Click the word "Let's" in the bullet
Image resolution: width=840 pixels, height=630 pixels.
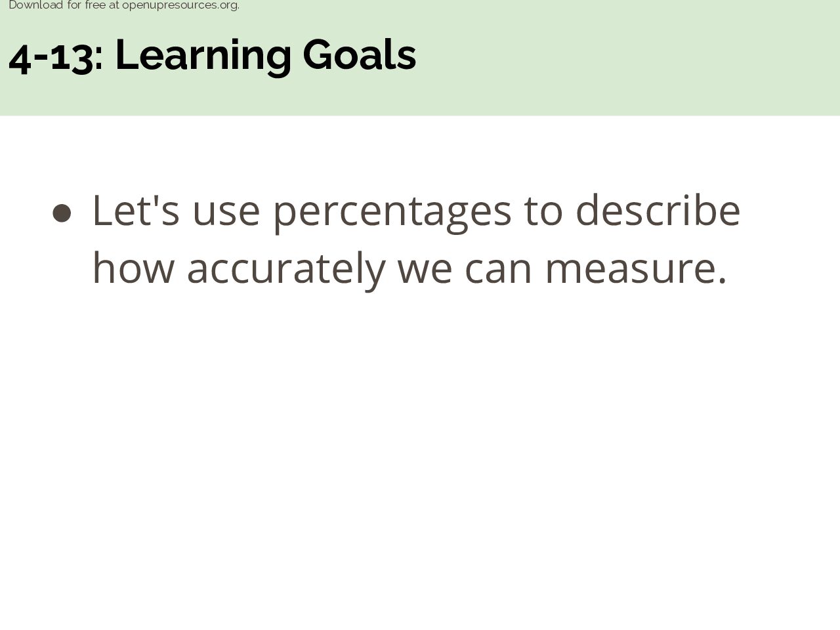pos(135,210)
